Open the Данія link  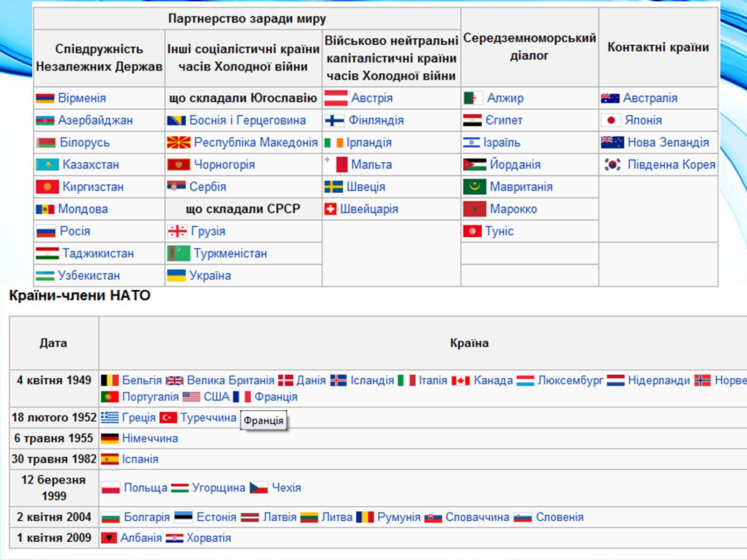pos(311,380)
